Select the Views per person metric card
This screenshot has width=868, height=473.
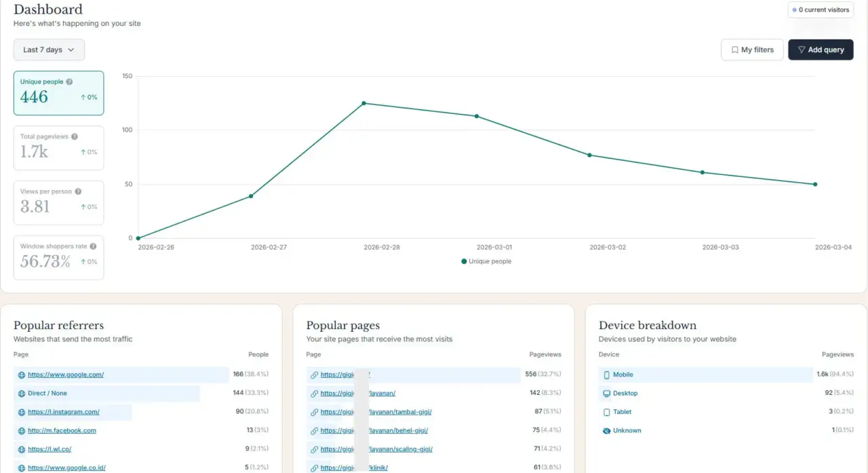58,202
